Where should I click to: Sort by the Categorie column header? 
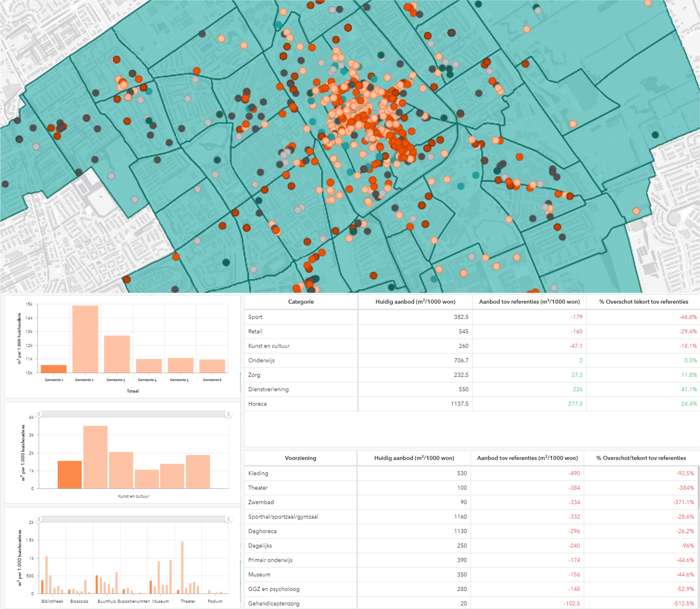click(x=301, y=302)
